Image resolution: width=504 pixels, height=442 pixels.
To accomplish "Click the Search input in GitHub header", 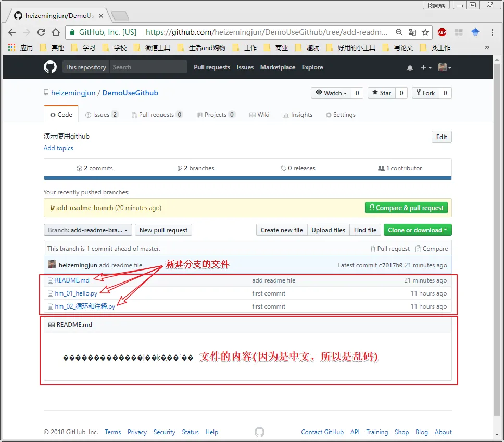I will [148, 67].
